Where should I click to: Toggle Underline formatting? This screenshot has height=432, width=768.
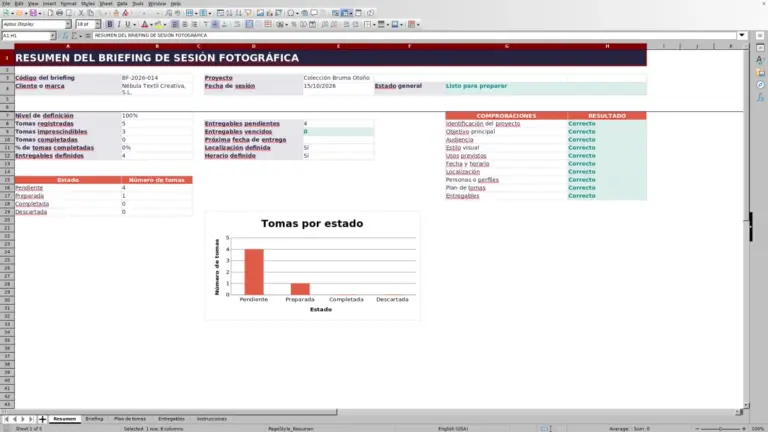(x=127, y=24)
